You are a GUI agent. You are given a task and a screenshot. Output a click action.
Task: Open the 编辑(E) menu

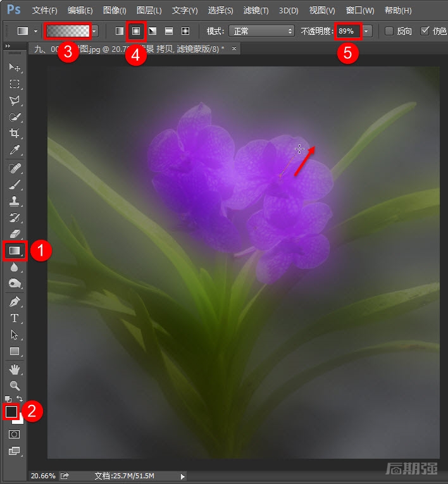pyautogui.click(x=80, y=11)
